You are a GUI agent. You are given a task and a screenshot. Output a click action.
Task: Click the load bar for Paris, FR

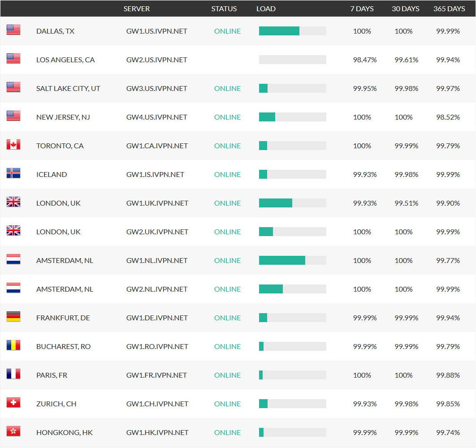(293, 375)
